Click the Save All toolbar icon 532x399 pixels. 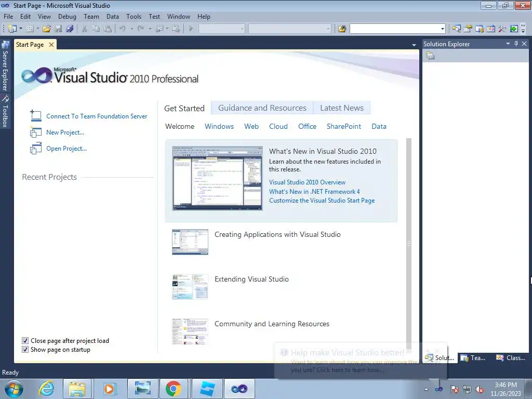click(x=70, y=29)
